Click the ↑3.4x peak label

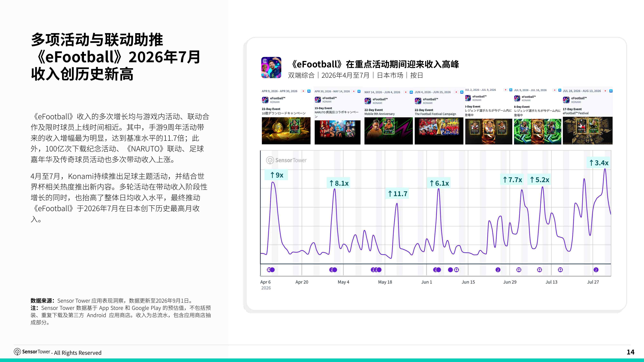pos(598,163)
